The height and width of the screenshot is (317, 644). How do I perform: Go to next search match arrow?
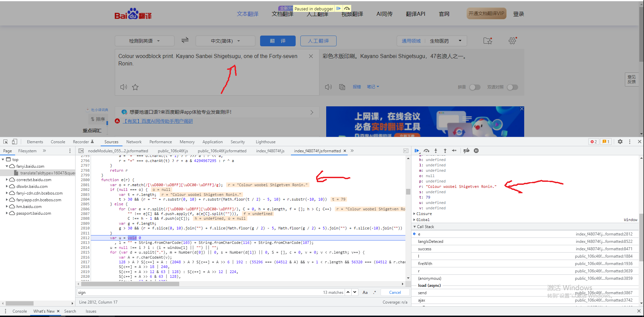[x=355, y=292]
